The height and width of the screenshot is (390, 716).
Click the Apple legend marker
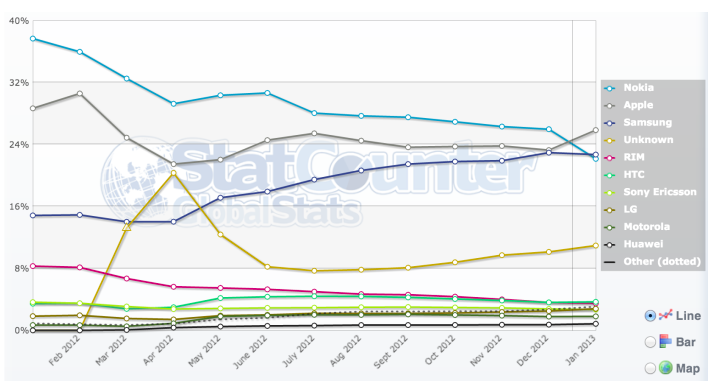tap(610, 105)
